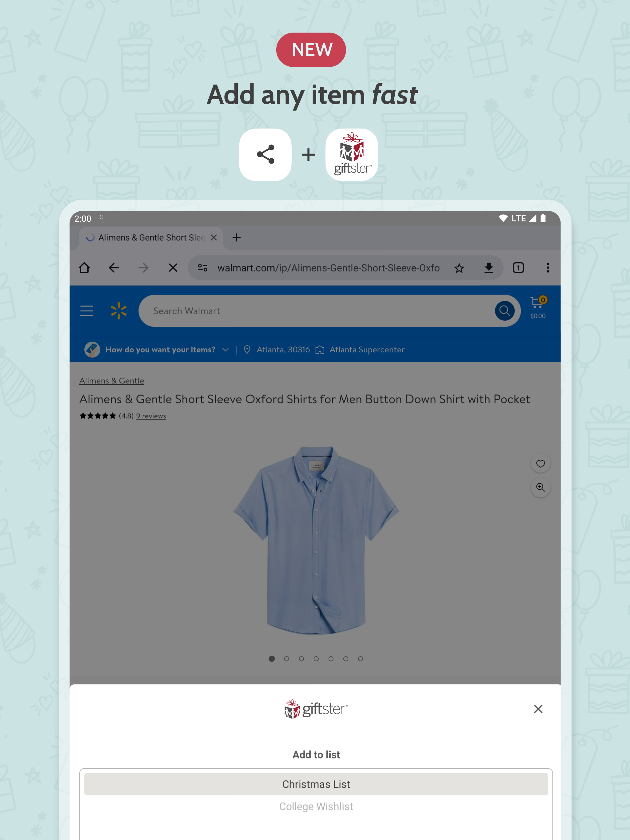Tap the battery status icon
Screen dimensions: 630x840
click(543, 218)
